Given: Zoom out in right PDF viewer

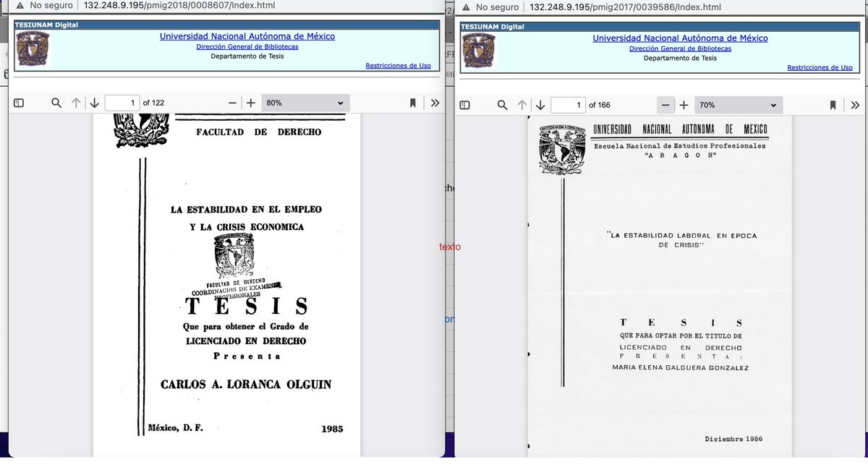Looking at the screenshot, I should coord(665,105).
